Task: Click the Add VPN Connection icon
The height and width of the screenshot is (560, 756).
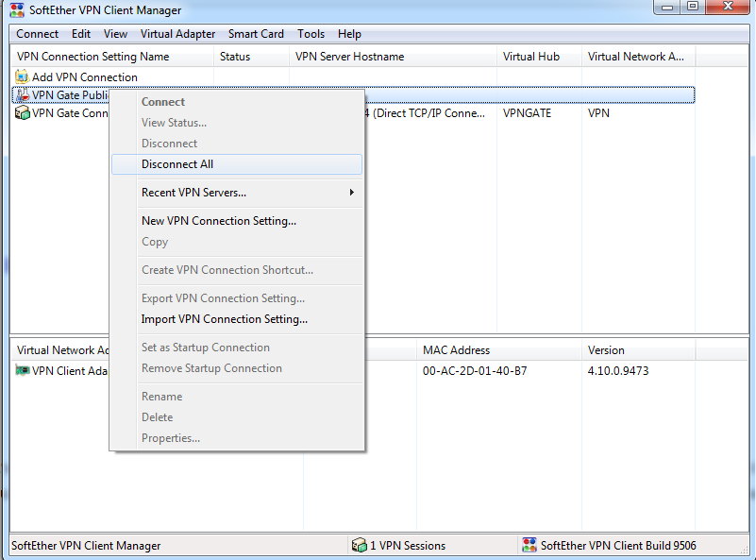Action: (x=22, y=76)
